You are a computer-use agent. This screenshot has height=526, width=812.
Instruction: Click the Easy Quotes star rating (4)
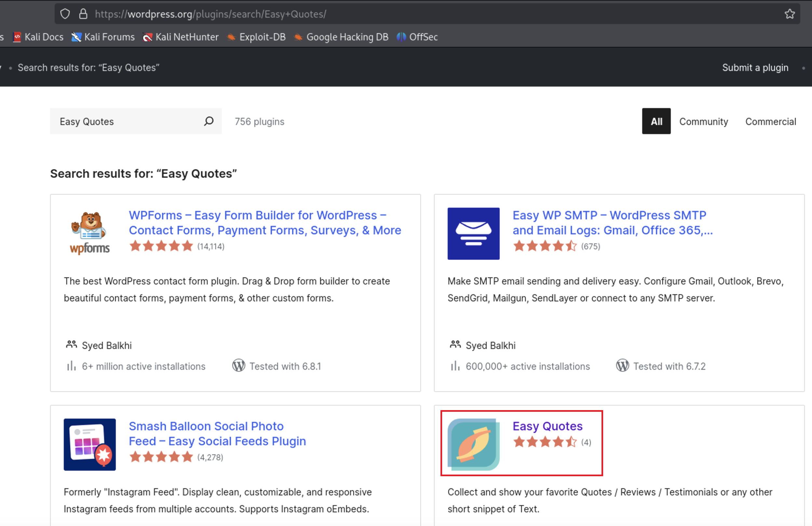552,442
